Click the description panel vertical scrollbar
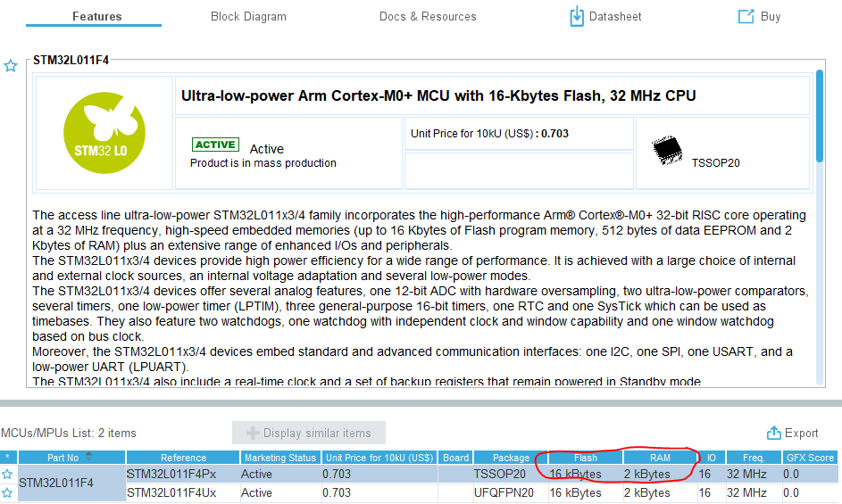The height and width of the screenshot is (504, 842). 820,115
